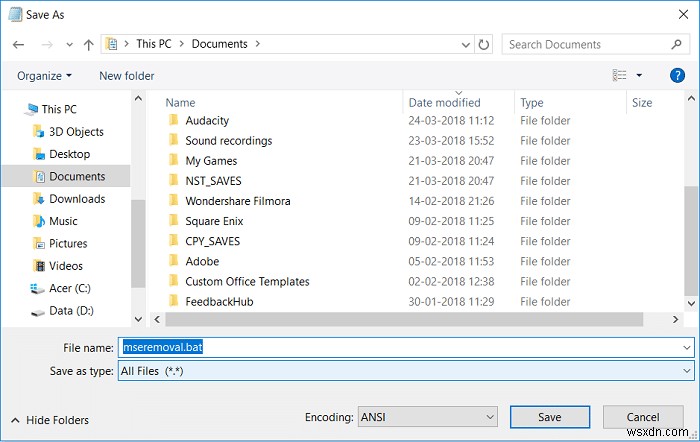Click the date 14-02-2018 21:26
This screenshot has width=700, height=442.
[x=451, y=201]
